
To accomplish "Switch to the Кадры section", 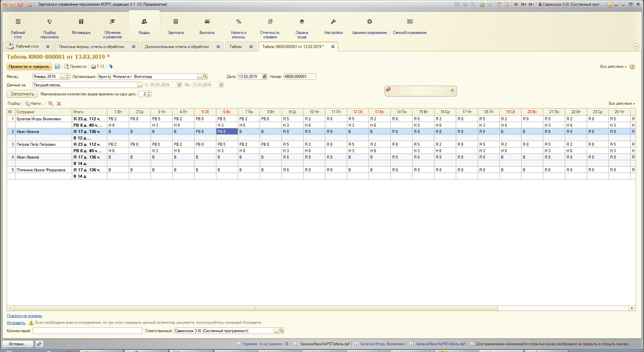I will click(x=144, y=27).
